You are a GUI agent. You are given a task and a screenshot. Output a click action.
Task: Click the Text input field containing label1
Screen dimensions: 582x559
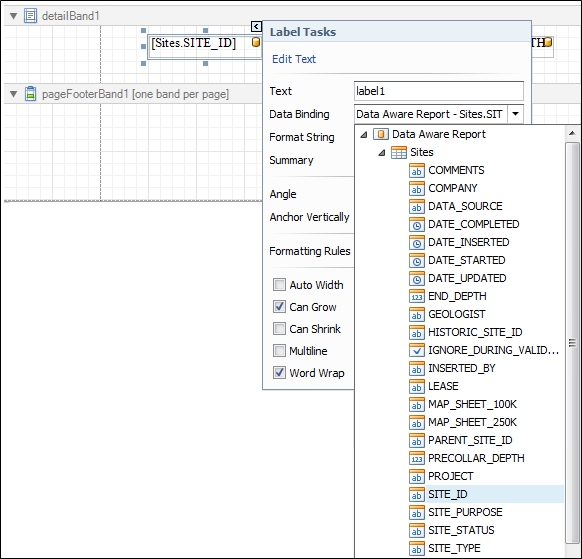439,91
